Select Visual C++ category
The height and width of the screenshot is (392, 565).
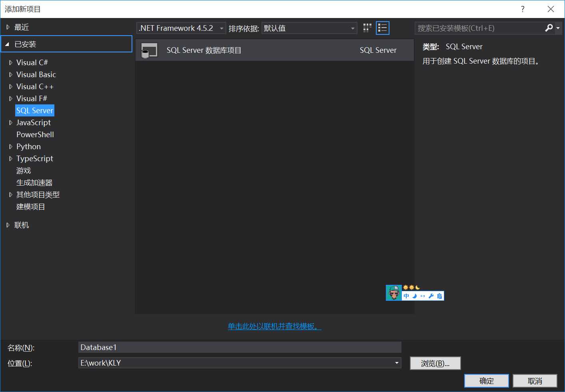pos(35,86)
